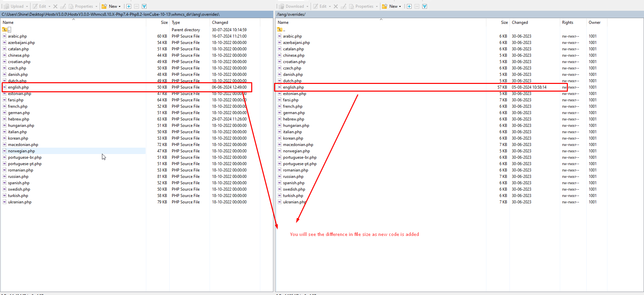Click the Select Files plus icon in remote panel
The height and width of the screenshot is (295, 644).
click(x=409, y=6)
